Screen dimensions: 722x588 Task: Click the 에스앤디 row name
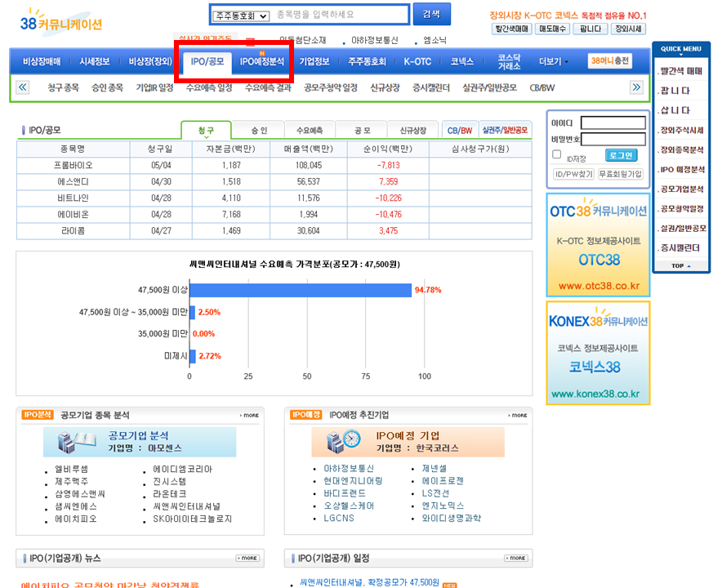(x=74, y=182)
